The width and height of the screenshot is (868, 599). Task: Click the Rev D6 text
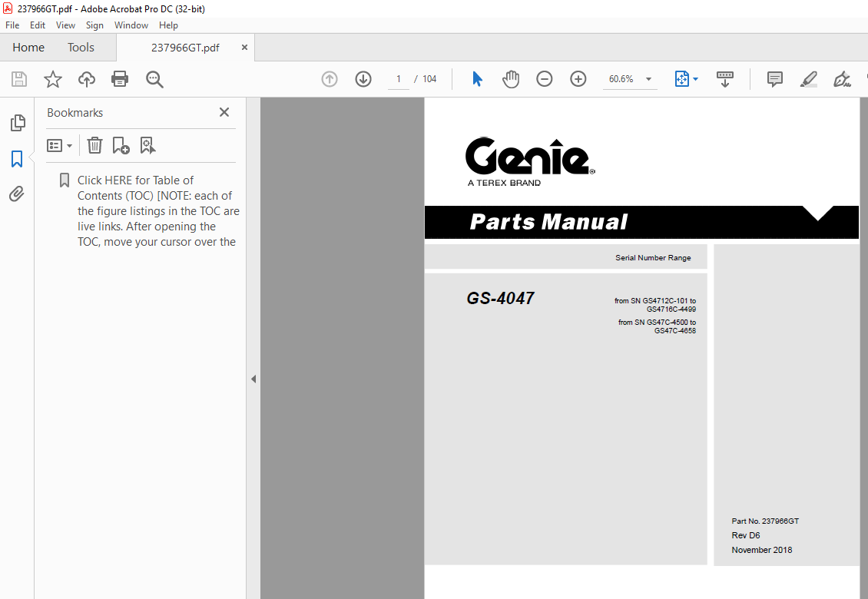[x=746, y=535]
